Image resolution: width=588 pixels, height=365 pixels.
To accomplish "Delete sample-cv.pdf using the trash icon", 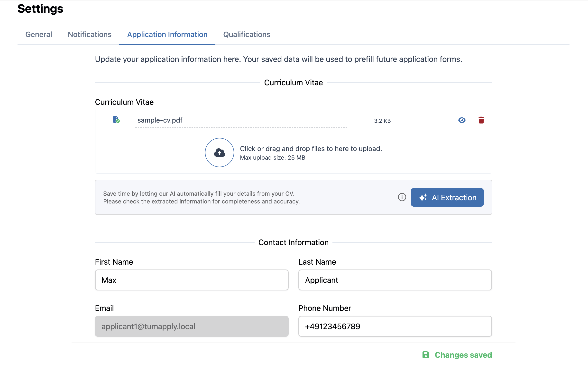I will coord(481,120).
